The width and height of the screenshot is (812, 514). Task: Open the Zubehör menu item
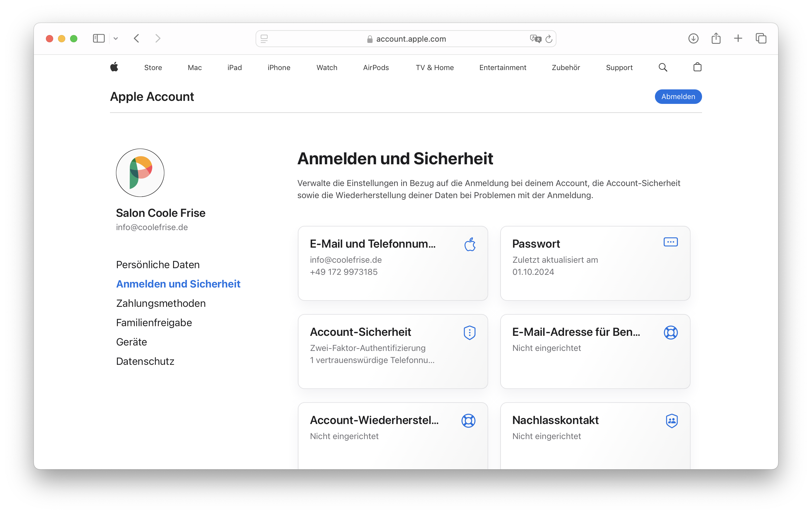pos(565,67)
